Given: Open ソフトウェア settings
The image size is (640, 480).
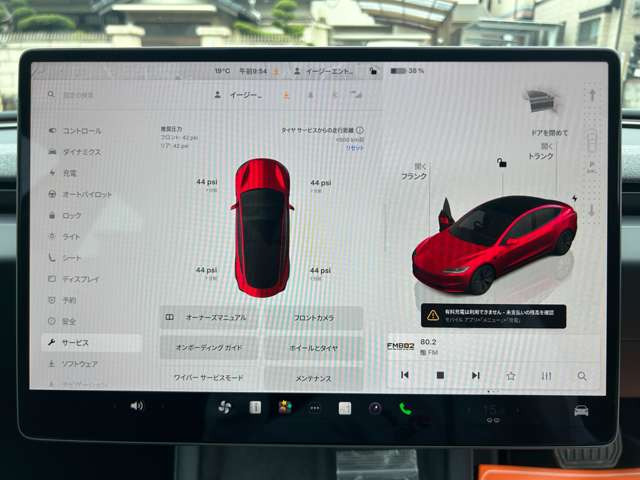Looking at the screenshot, I should click(73, 364).
